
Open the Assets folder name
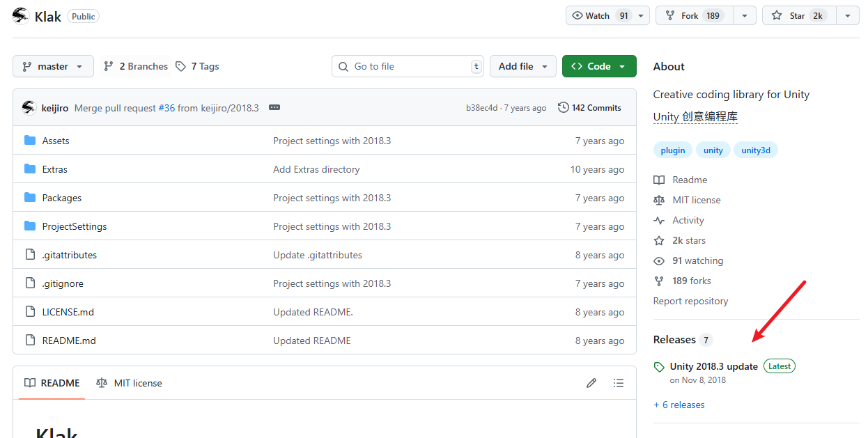point(56,141)
